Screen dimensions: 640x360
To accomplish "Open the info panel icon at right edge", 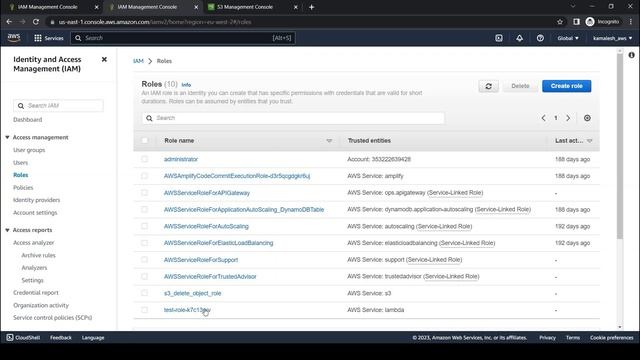I will tap(631, 55).
